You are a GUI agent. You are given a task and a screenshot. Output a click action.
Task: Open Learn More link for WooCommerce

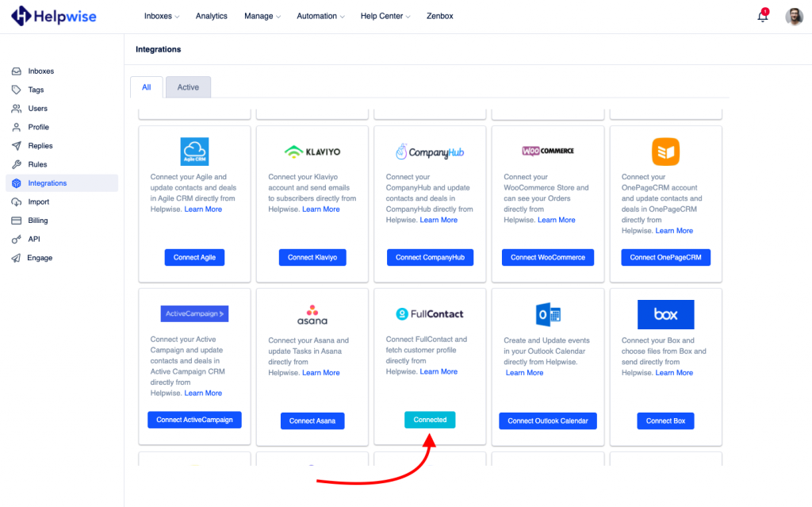tap(557, 220)
